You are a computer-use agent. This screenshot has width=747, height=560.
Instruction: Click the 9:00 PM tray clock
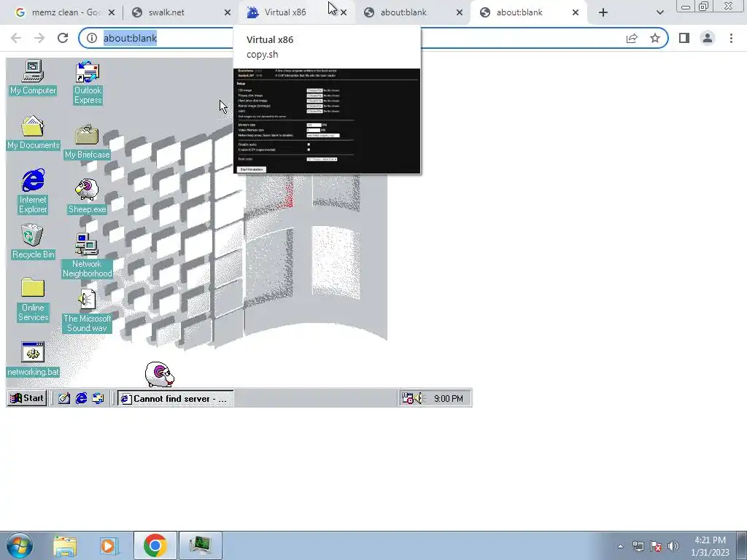[449, 399]
